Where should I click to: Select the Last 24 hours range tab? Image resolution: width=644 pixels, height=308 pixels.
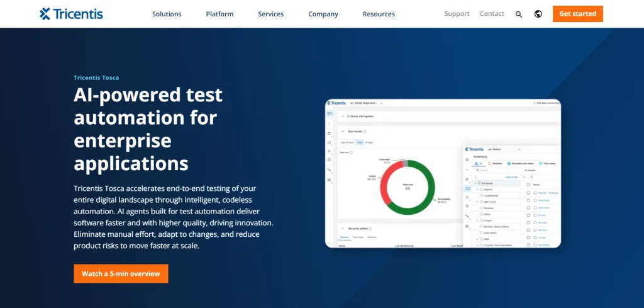[x=347, y=142]
